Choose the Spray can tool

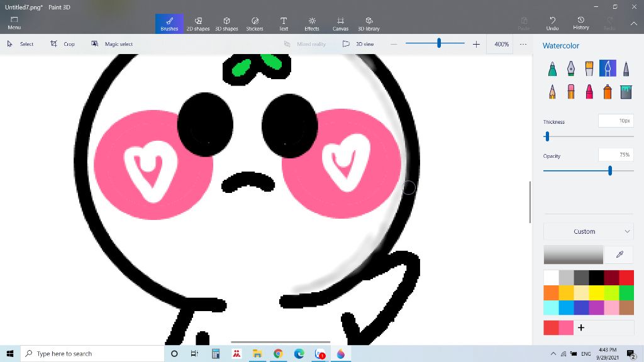coord(608,92)
